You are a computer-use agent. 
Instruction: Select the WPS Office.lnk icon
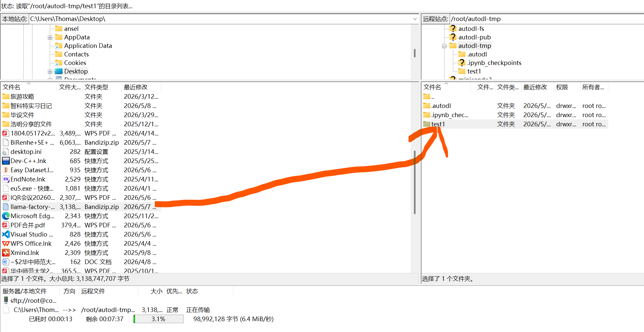6,243
